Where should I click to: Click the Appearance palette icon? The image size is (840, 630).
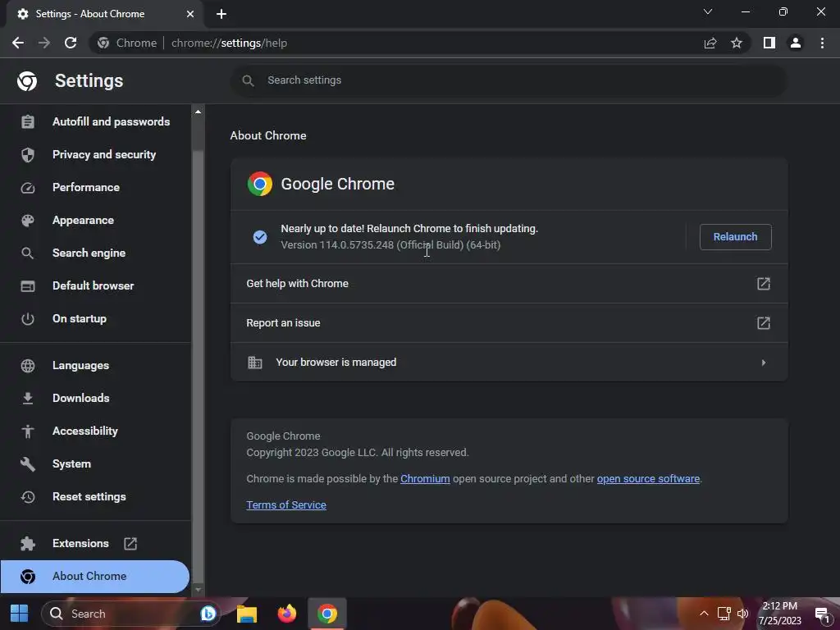pyautogui.click(x=28, y=220)
